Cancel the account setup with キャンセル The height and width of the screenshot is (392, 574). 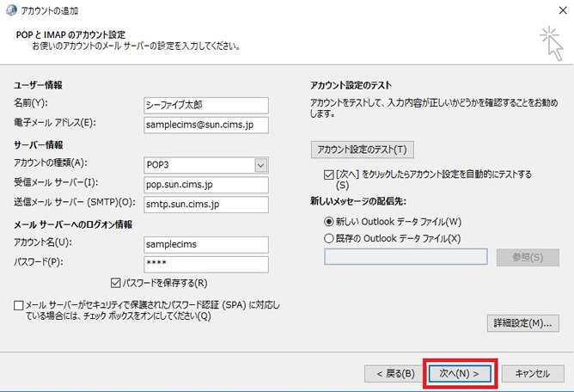(x=533, y=373)
